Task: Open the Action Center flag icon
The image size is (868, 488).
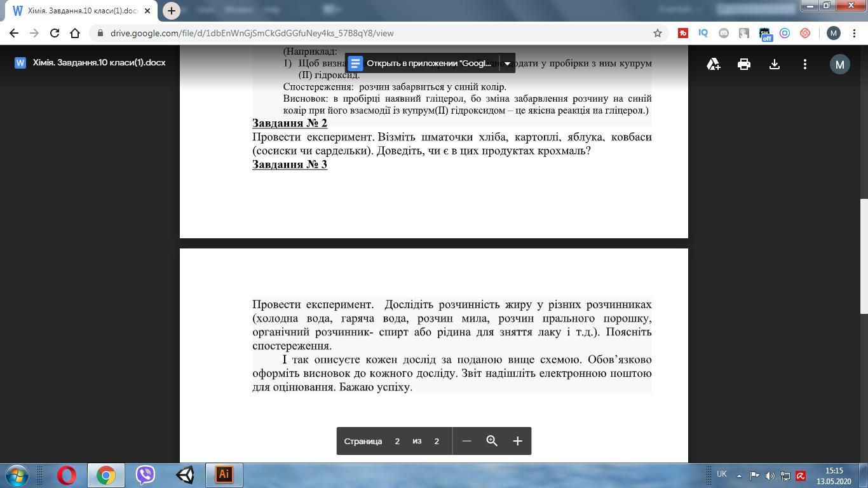Action: [x=754, y=475]
